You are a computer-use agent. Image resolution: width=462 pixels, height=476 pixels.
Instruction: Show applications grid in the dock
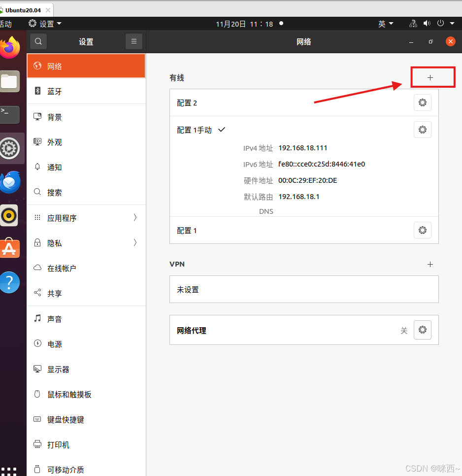pos(8,471)
